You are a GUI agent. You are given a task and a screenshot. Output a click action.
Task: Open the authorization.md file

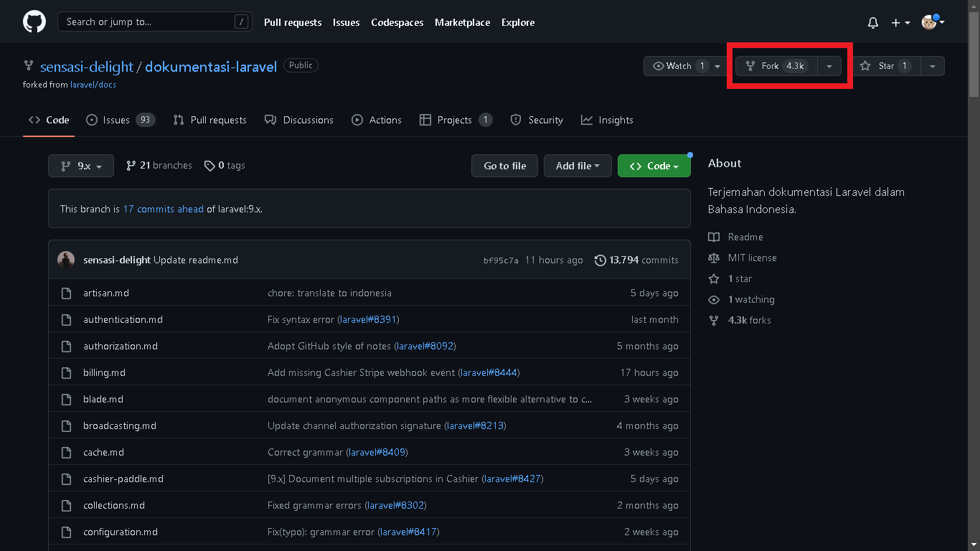(x=121, y=346)
